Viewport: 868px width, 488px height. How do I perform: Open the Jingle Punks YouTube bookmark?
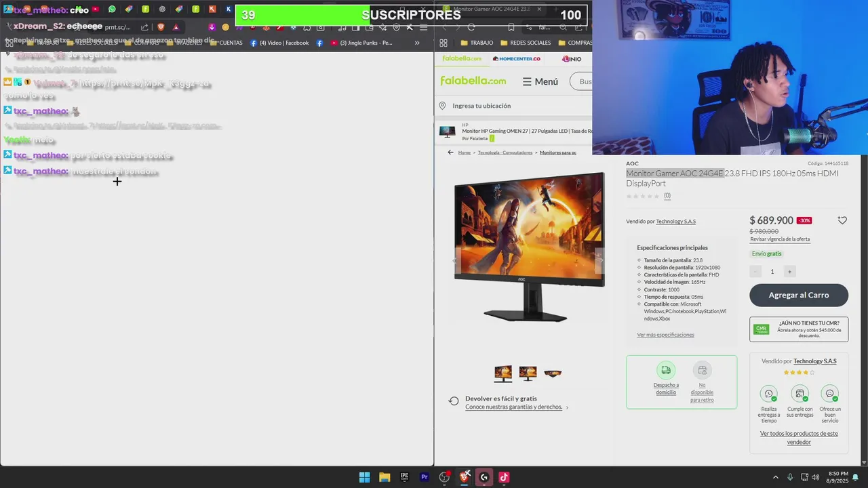pyautogui.click(x=361, y=43)
